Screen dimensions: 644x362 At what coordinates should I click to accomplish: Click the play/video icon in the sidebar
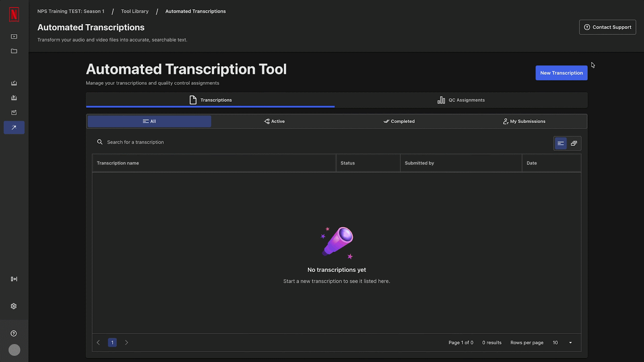(x=14, y=37)
